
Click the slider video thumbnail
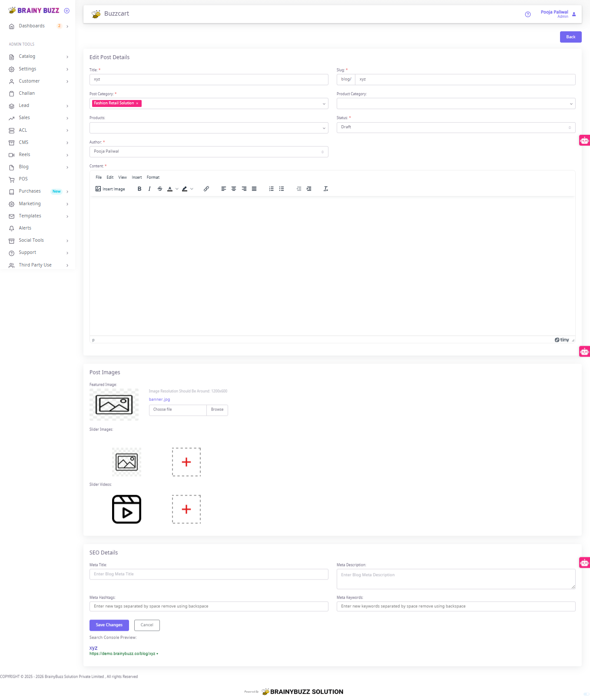pos(127,509)
